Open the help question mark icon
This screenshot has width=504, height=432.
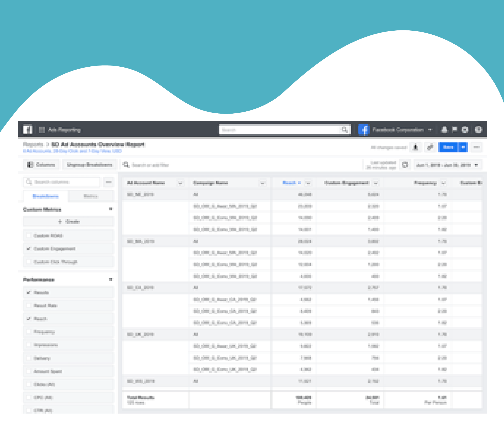[478, 129]
